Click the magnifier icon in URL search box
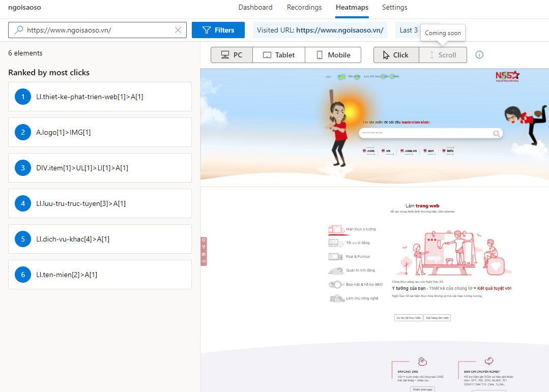The height and width of the screenshot is (392, 549). click(x=19, y=30)
